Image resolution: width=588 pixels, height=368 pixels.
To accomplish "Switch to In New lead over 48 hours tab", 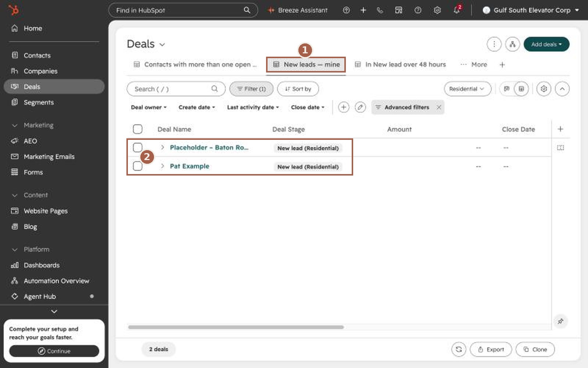I will pyautogui.click(x=400, y=64).
